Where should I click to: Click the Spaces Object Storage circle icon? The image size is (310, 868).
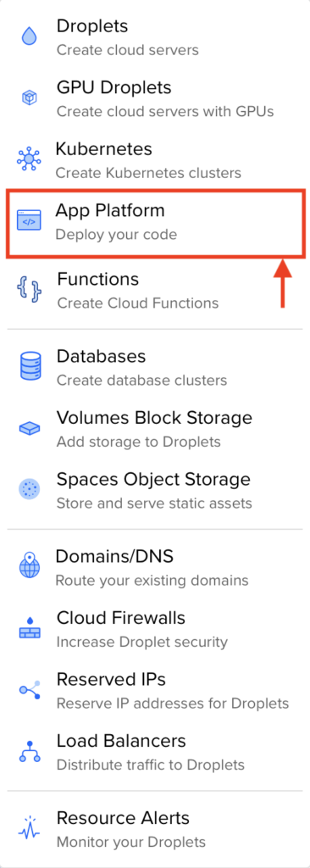(x=29, y=489)
